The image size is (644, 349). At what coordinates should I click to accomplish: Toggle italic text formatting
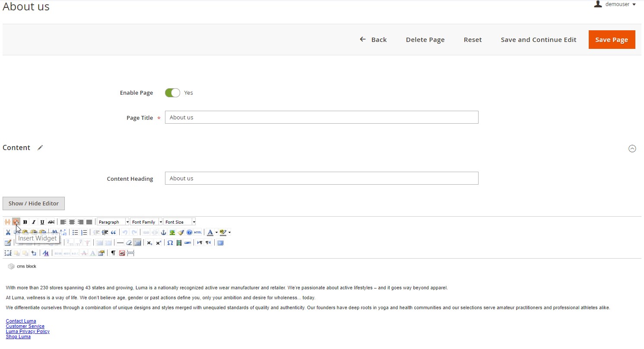[x=34, y=222]
